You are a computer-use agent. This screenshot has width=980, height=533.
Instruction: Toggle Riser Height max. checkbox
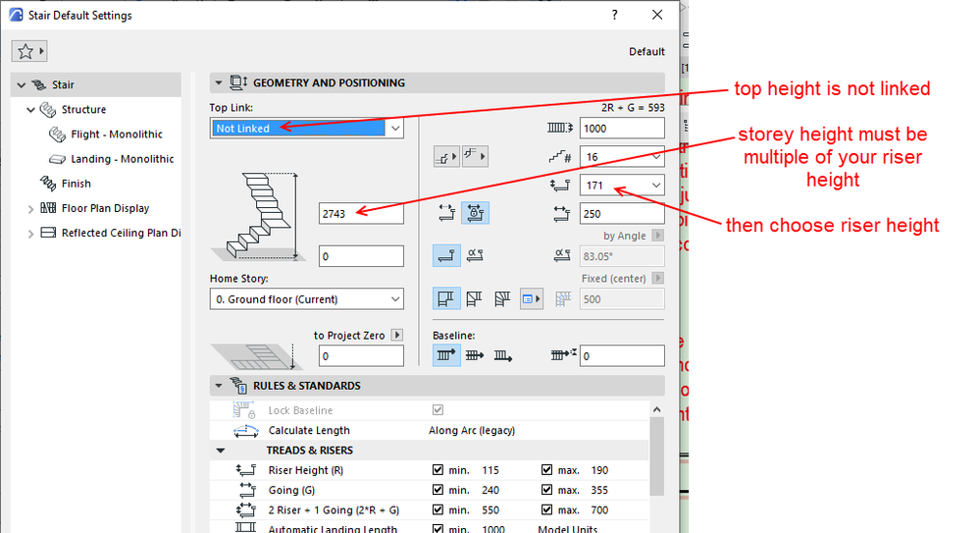coord(546,470)
